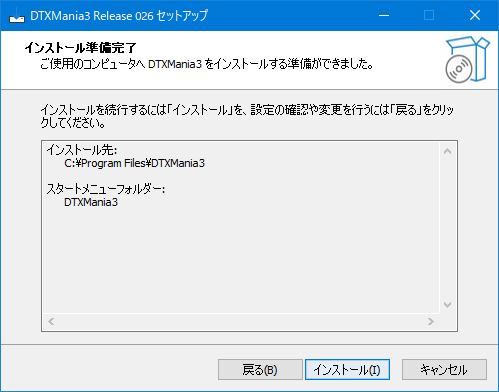This screenshot has width=499, height=392.
Task: Click the horizontal scroll left arrow
Action: (51, 322)
